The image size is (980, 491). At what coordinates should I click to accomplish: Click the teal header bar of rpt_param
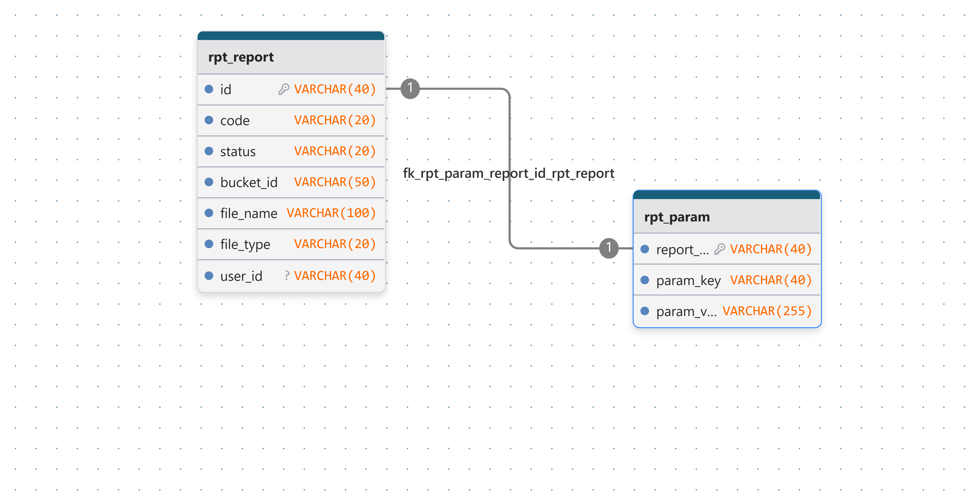727,195
